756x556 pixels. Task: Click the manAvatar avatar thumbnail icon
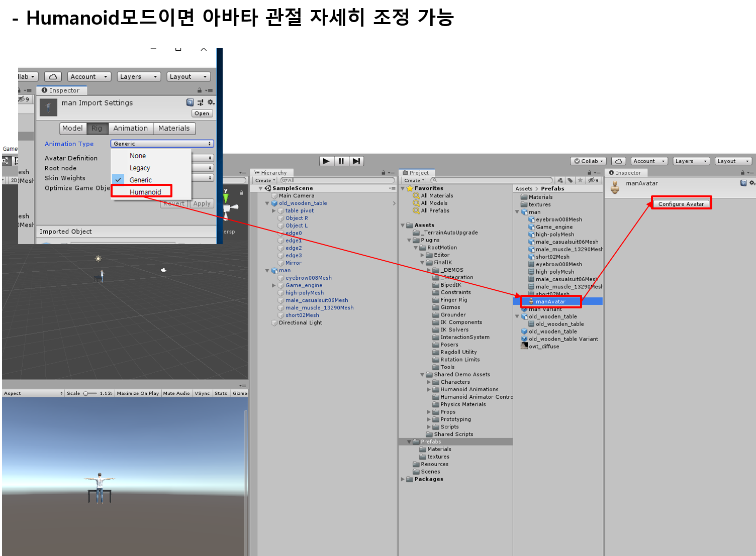pos(615,187)
